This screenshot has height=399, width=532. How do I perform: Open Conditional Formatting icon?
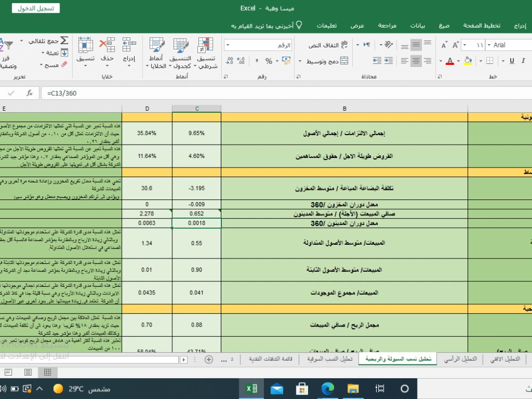tap(205, 45)
